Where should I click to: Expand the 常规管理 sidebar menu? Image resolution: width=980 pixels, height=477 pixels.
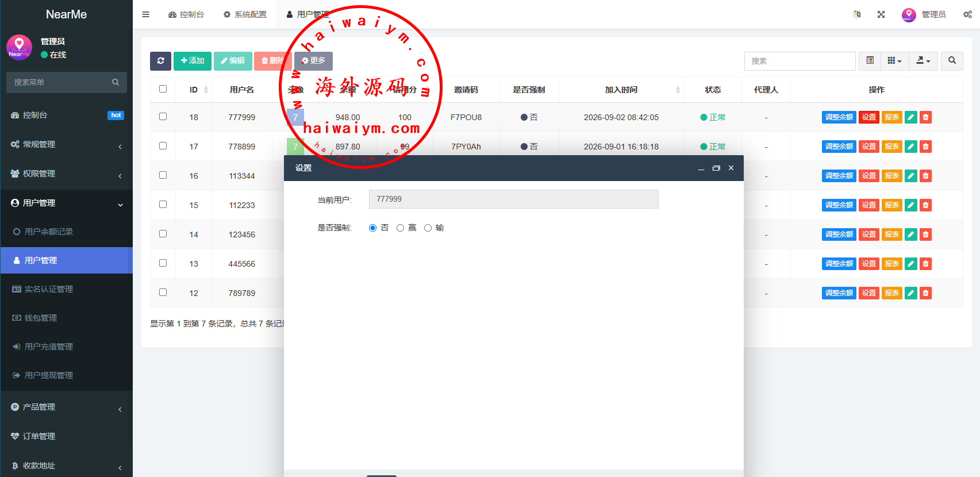tap(67, 144)
